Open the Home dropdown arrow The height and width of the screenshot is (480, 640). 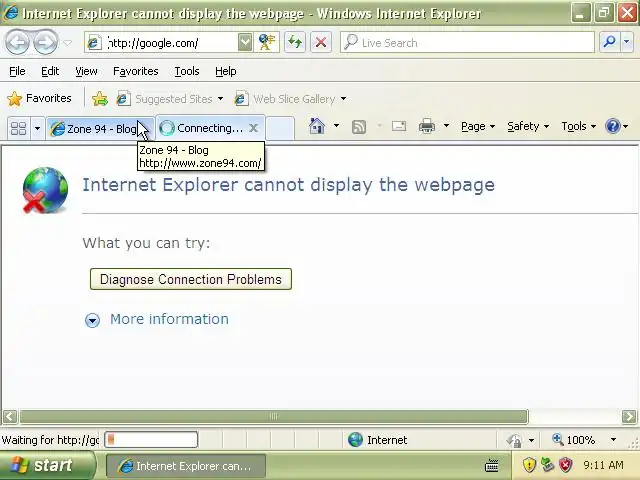click(x=336, y=126)
